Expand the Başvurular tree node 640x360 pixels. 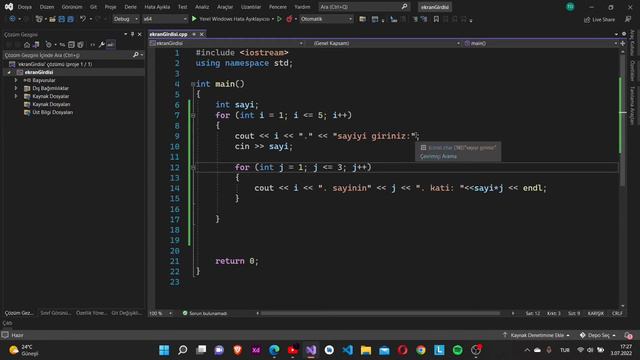pyautogui.click(x=16, y=80)
